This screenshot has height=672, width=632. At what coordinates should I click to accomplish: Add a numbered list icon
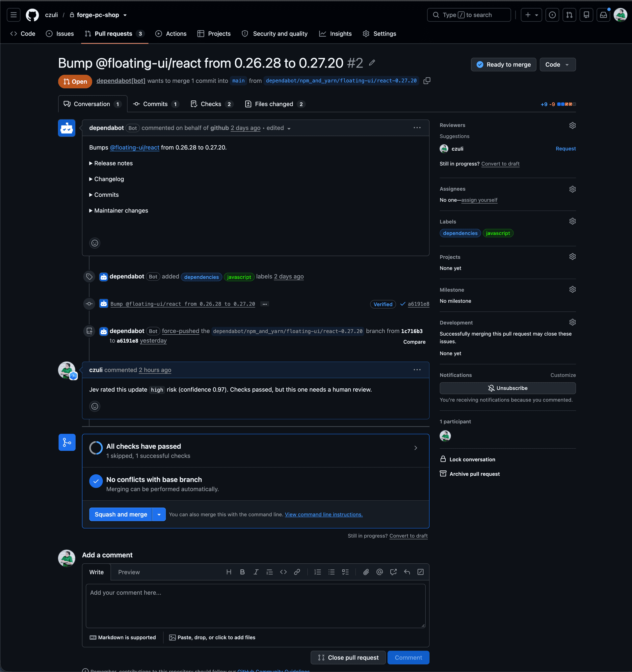click(x=318, y=572)
